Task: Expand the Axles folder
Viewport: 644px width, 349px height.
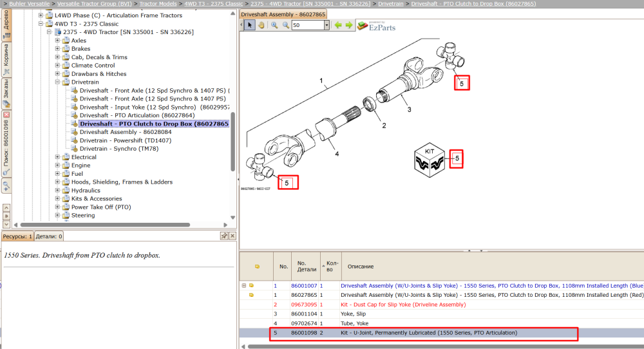Action: tap(57, 40)
